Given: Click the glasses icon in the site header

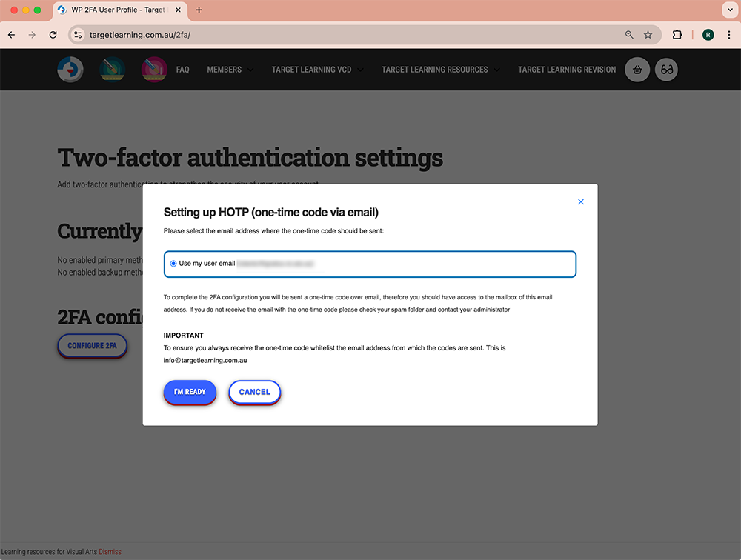Looking at the screenshot, I should coord(666,70).
